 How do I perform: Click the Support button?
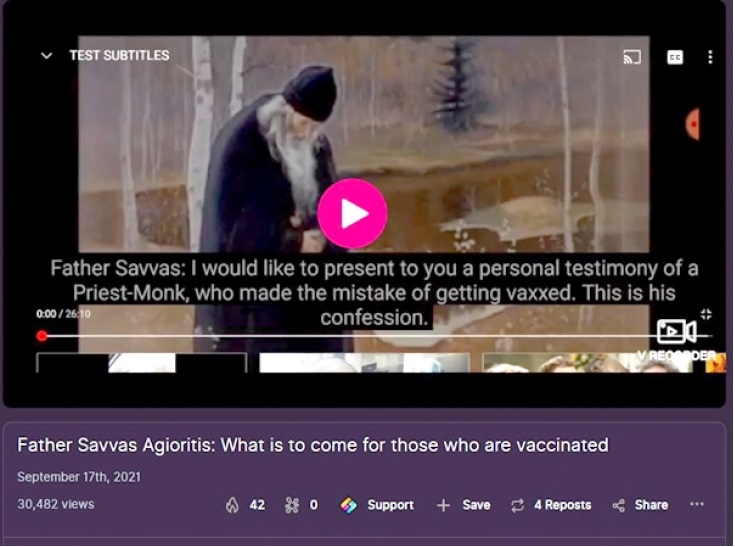377,505
